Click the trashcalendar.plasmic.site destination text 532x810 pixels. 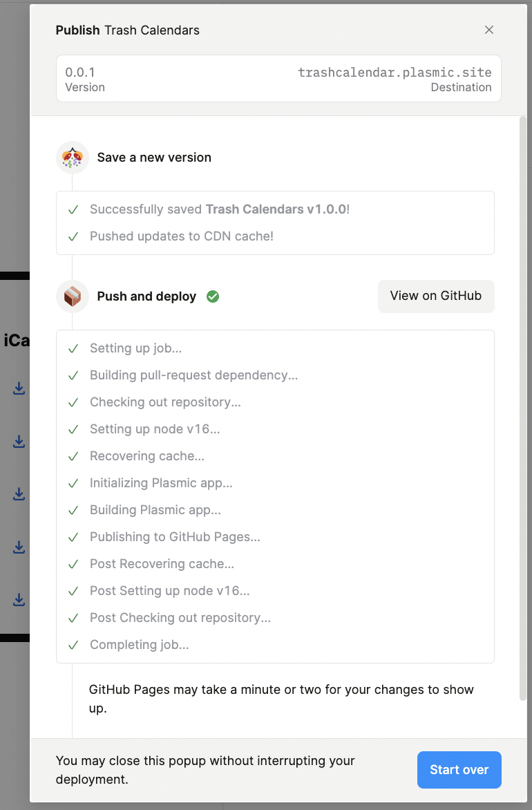pos(395,73)
